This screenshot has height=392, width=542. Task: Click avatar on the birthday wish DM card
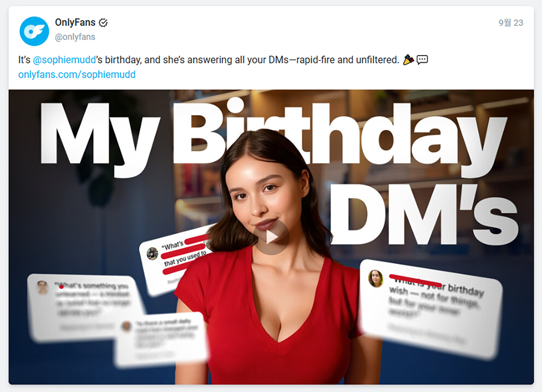click(375, 279)
